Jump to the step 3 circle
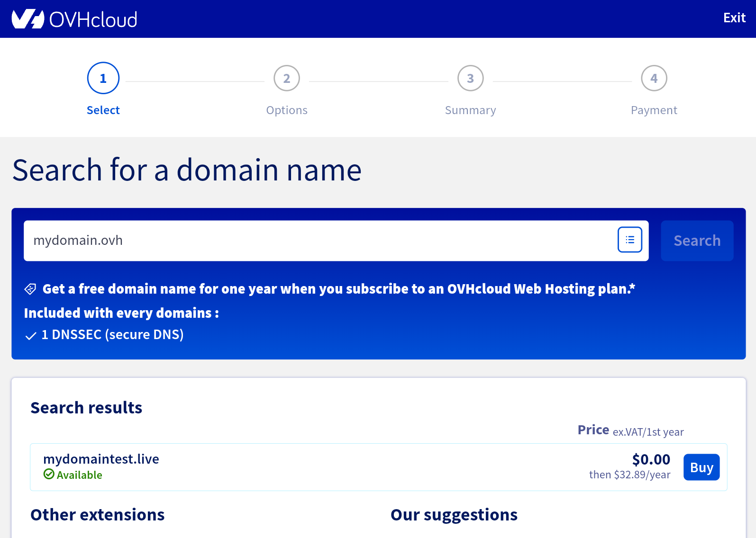The image size is (756, 538). (x=470, y=78)
